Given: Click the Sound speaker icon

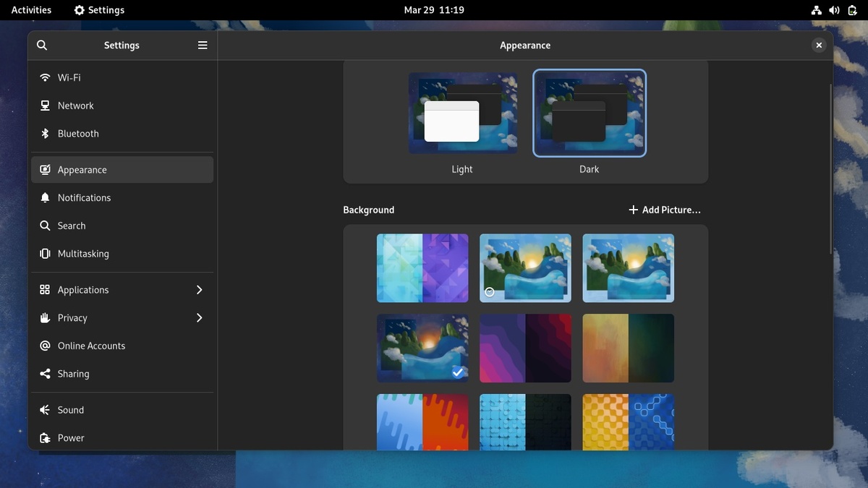Looking at the screenshot, I should coord(44,410).
